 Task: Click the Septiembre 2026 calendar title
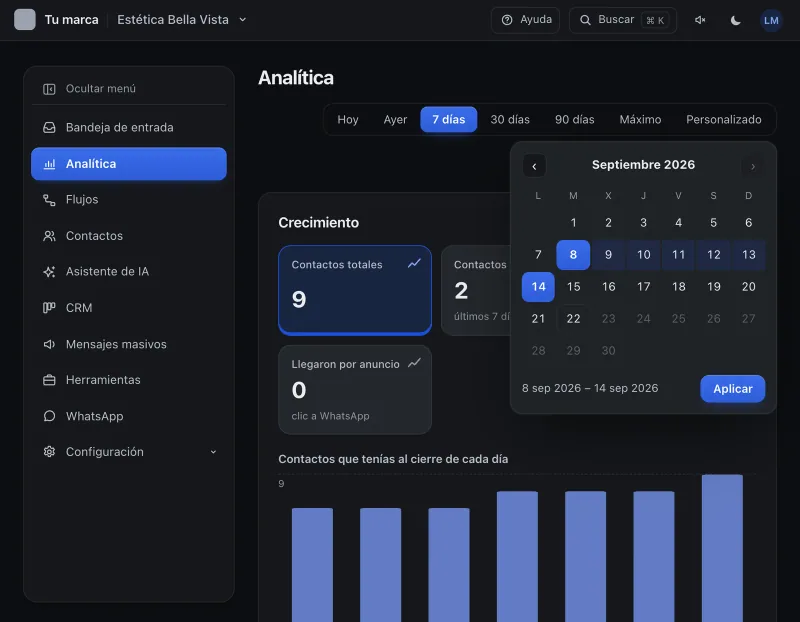point(643,165)
